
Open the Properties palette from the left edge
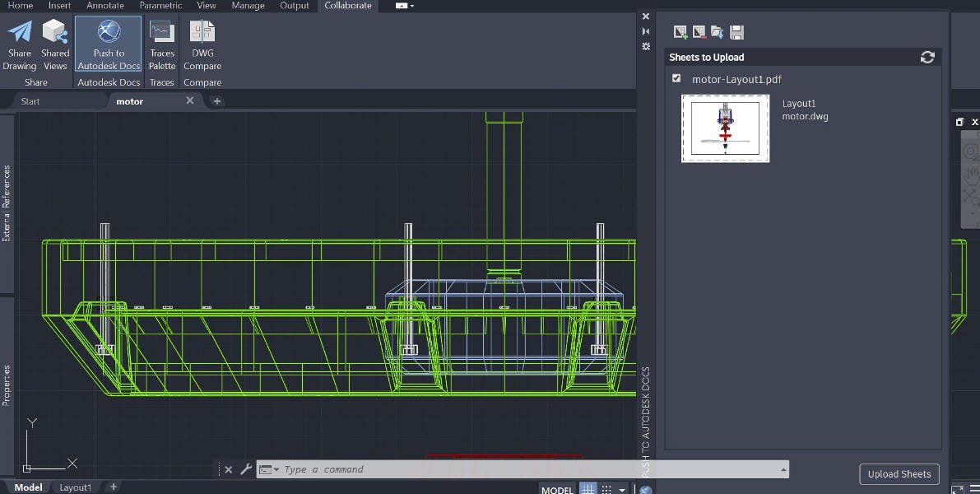[8, 382]
